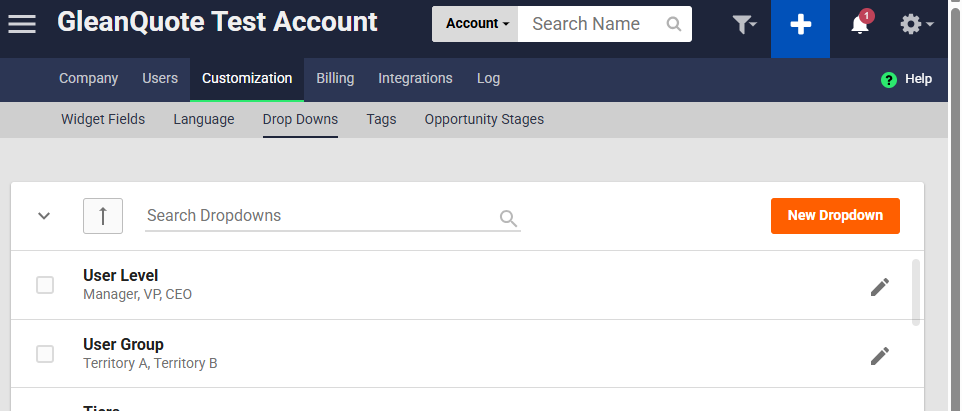Image resolution: width=962 pixels, height=411 pixels.
Task: Open the Opportunity Stages tab
Action: pos(484,119)
